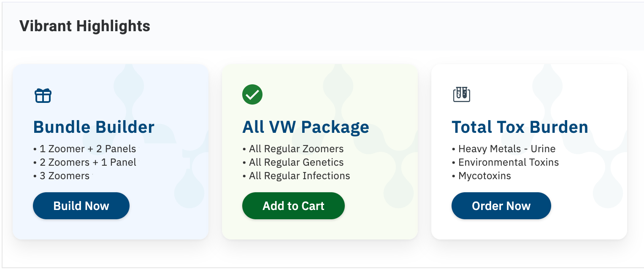This screenshot has width=644, height=269.
Task: Open the Total Tox Burden title
Action: pyautogui.click(x=520, y=127)
